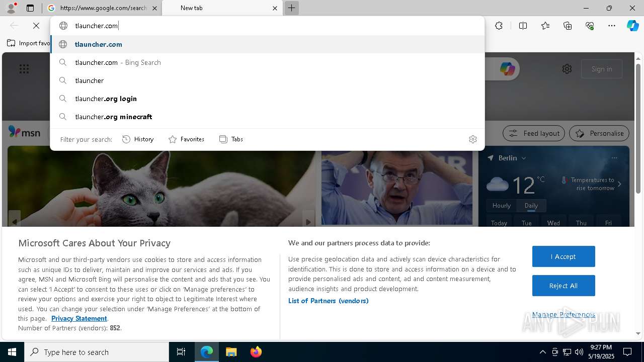Go to previous carousel story

click(15, 221)
